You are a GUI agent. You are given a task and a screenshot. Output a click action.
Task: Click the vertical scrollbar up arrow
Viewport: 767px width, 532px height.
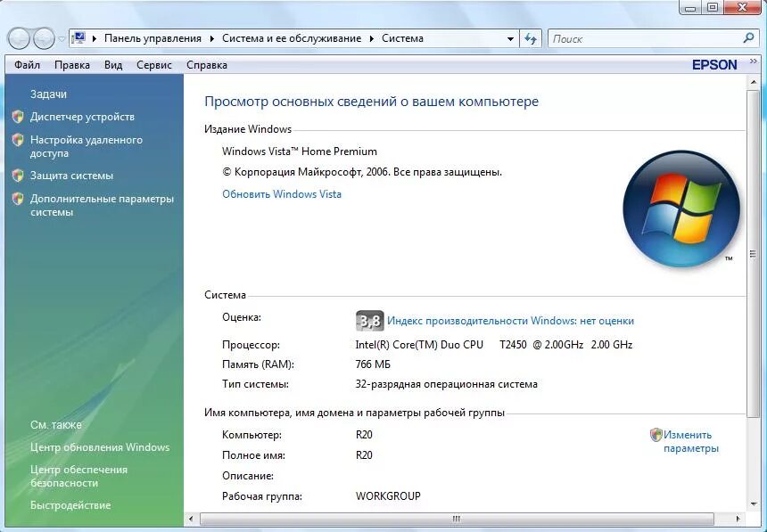(753, 82)
